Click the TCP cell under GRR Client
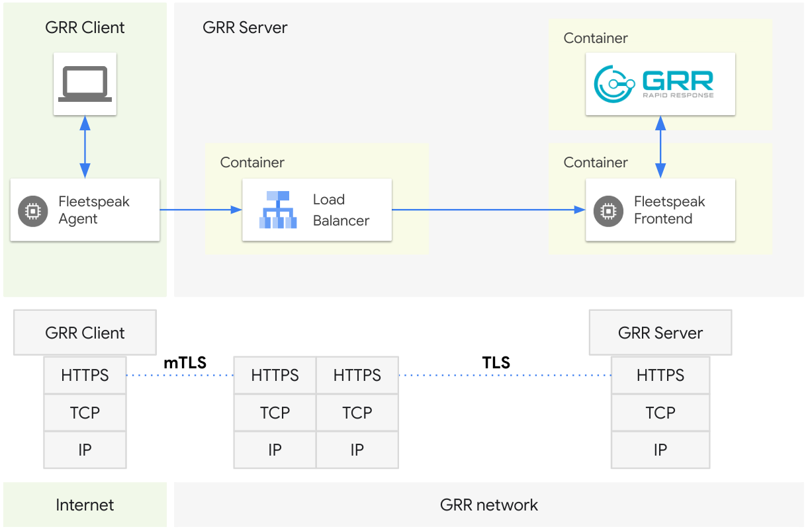 (x=85, y=413)
